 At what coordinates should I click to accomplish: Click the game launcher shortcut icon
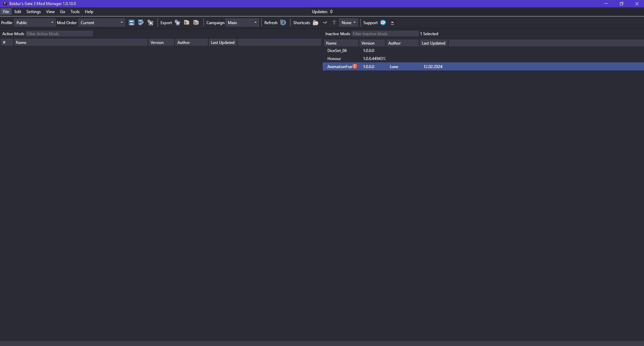334,22
